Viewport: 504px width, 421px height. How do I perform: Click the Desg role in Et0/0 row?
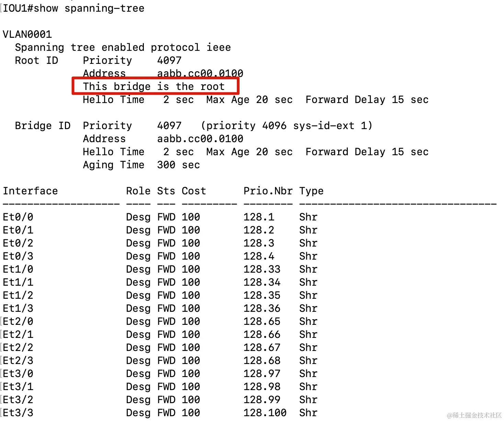click(x=138, y=217)
